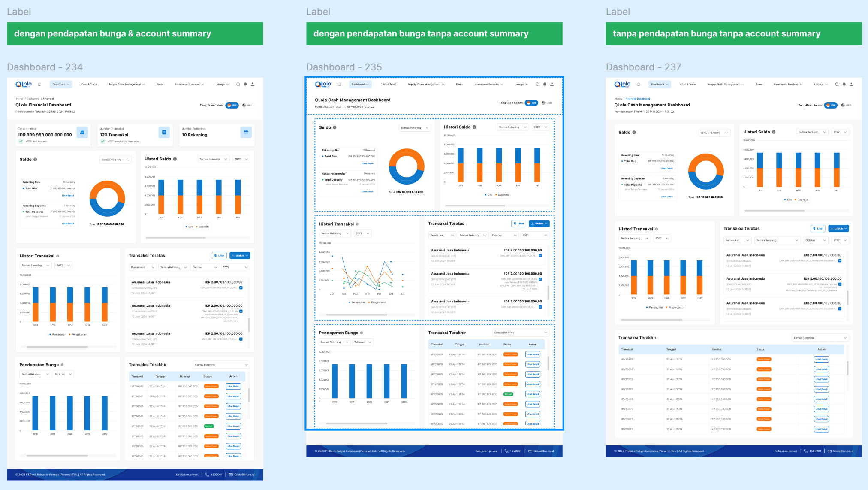Switch to USD currency in Dashboard 235
The width and height of the screenshot is (868, 490).
[x=547, y=103]
